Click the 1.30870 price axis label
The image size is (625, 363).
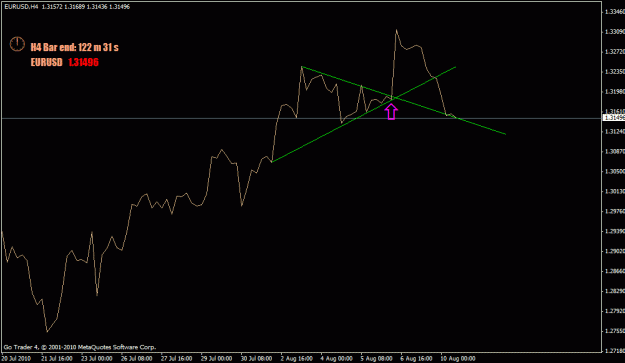(x=615, y=151)
